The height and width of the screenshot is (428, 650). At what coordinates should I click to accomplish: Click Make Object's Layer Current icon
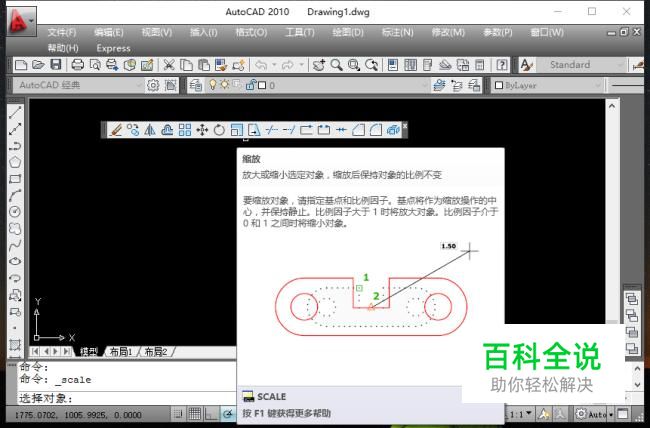point(439,85)
